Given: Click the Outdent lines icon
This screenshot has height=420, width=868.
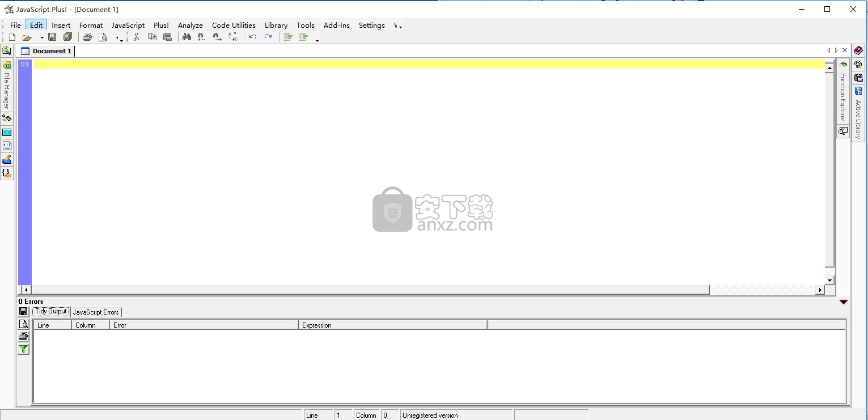Looking at the screenshot, I should click(x=288, y=37).
